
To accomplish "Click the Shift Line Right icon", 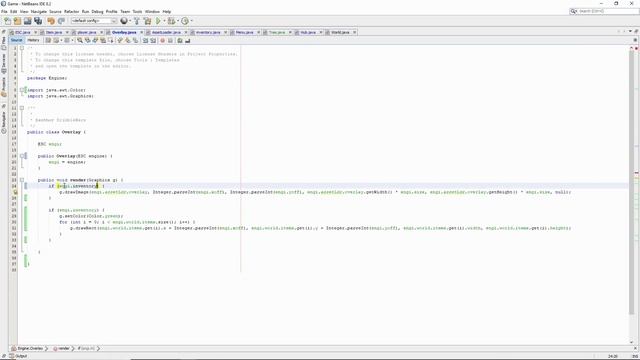I will point(153,40).
